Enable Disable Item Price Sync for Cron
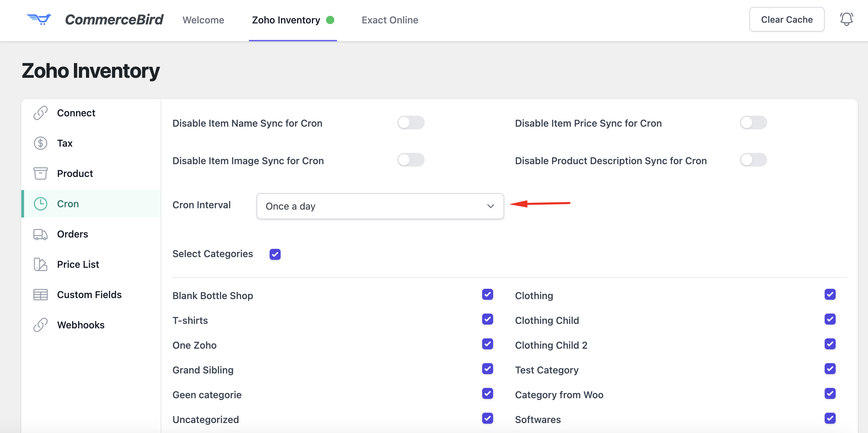This screenshot has width=868, height=433. tap(753, 123)
